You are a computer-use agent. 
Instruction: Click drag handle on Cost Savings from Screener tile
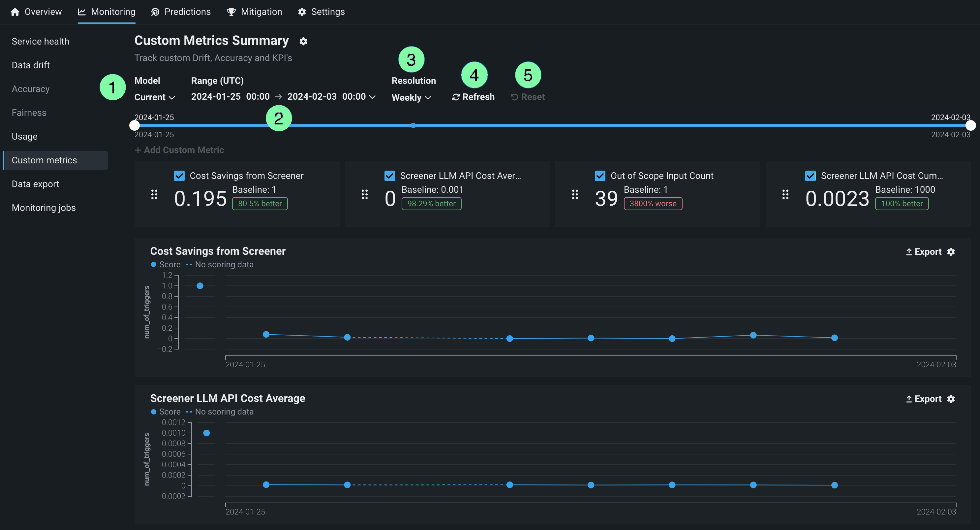pyautogui.click(x=154, y=195)
